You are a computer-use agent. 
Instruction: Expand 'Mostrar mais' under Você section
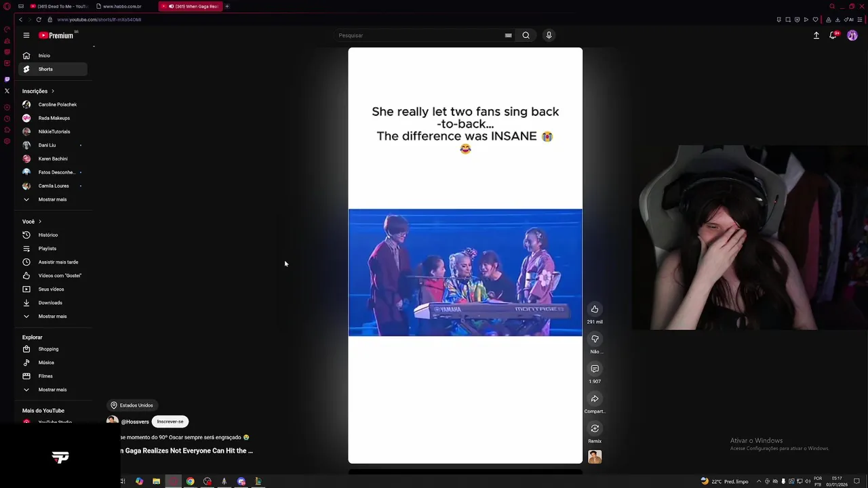pyautogui.click(x=53, y=317)
